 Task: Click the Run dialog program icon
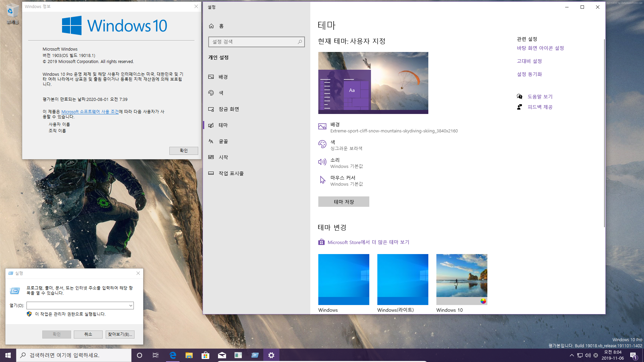pyautogui.click(x=15, y=291)
